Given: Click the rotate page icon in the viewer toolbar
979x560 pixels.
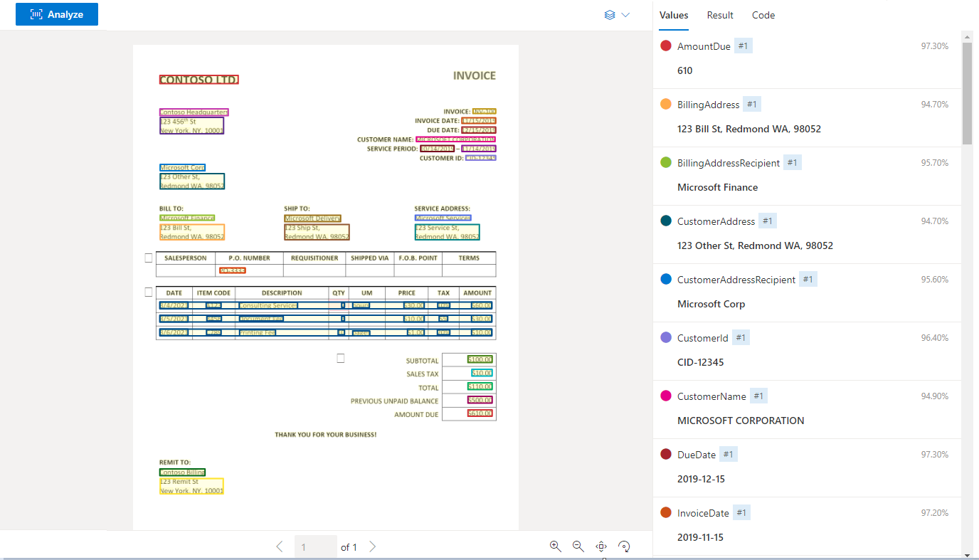Looking at the screenshot, I should click(x=624, y=546).
